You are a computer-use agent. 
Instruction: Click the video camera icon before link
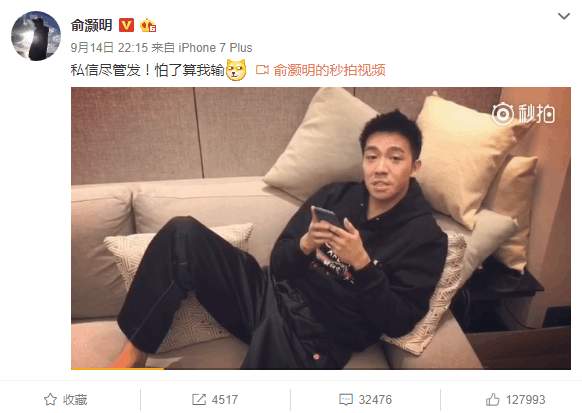[262, 70]
